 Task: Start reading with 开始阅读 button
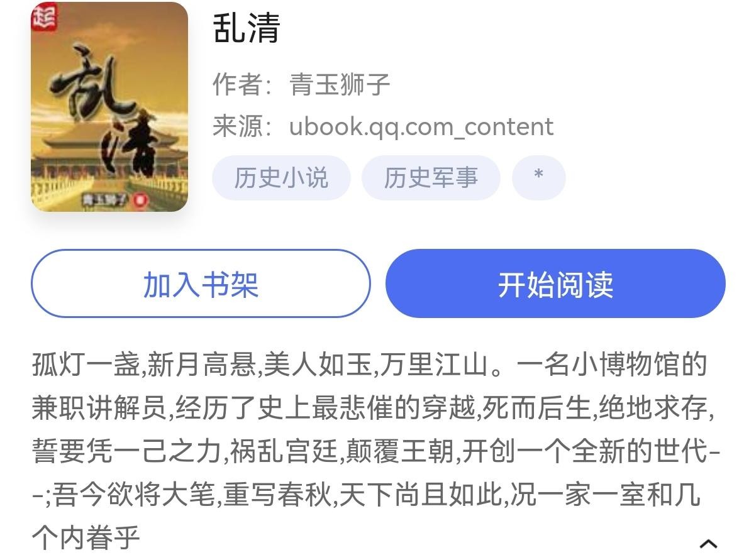click(555, 283)
